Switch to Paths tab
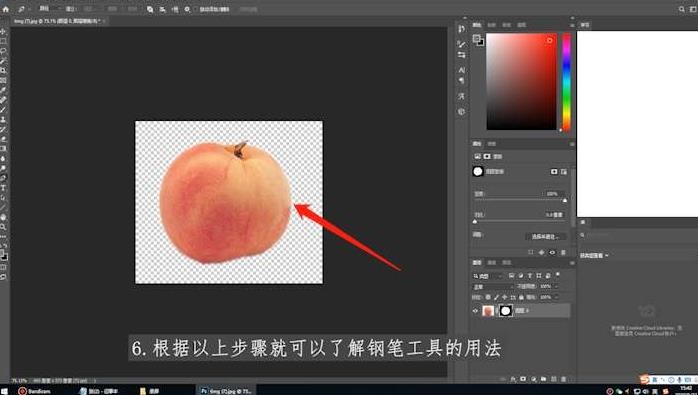 click(507, 263)
